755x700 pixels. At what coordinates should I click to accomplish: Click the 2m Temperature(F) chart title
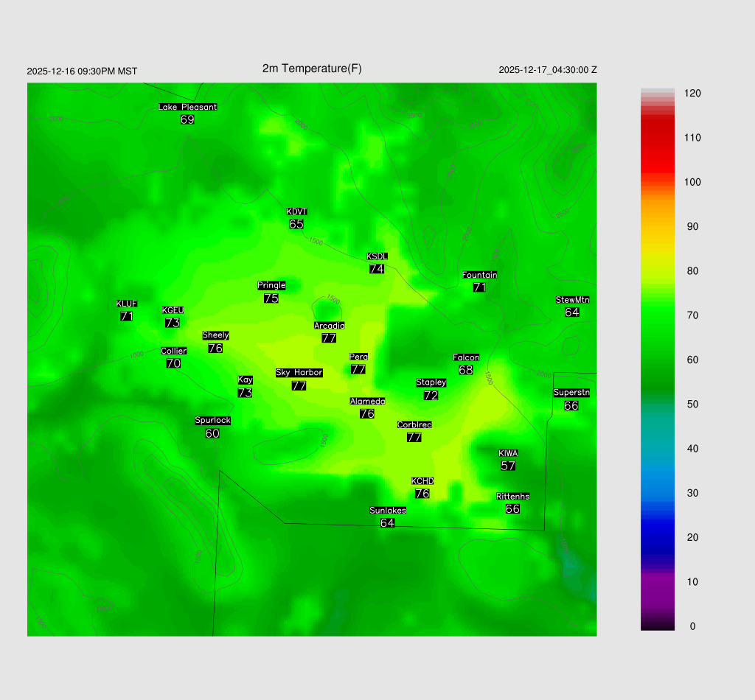tap(312, 69)
